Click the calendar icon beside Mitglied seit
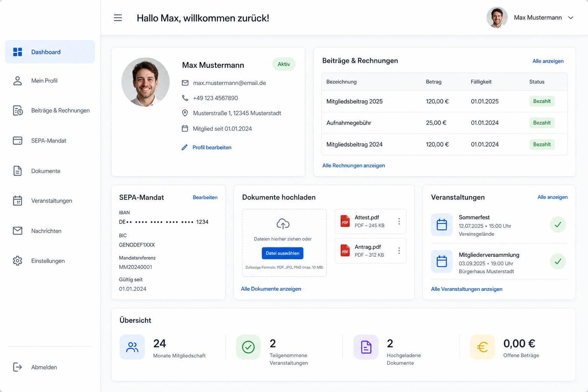588x392 pixels. pos(185,129)
